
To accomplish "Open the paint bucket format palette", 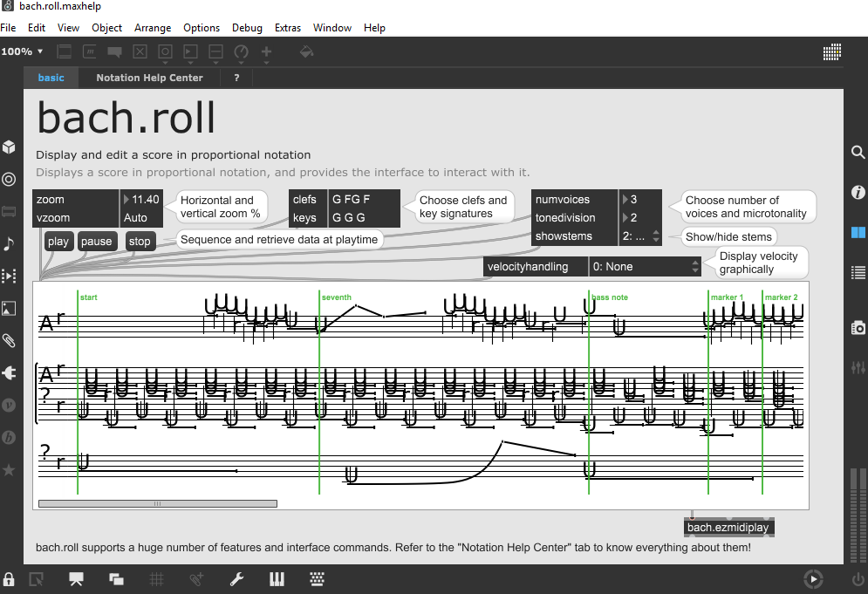I will click(x=306, y=51).
